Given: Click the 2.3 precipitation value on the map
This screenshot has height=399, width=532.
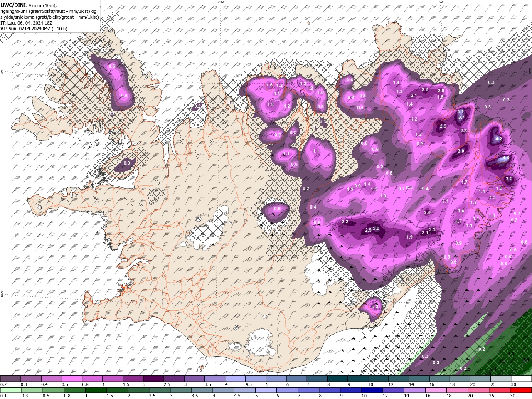Looking at the screenshot, I should (432, 229).
